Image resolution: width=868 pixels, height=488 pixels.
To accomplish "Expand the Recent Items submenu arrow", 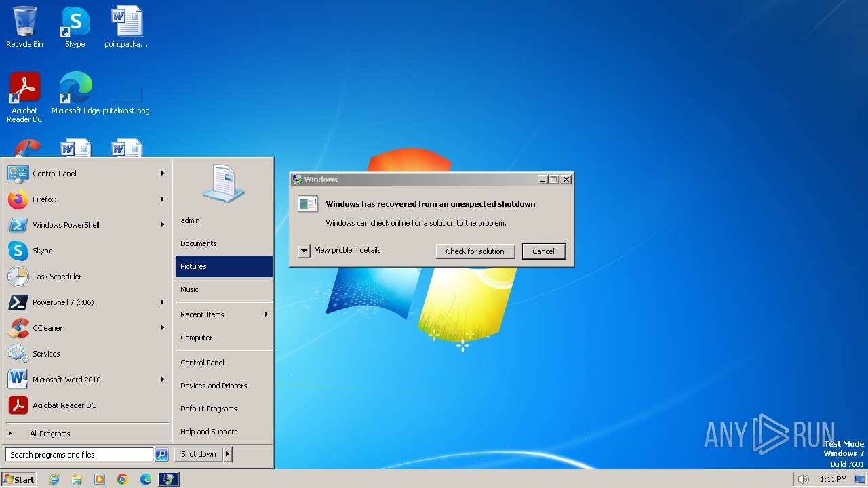I will (x=267, y=314).
